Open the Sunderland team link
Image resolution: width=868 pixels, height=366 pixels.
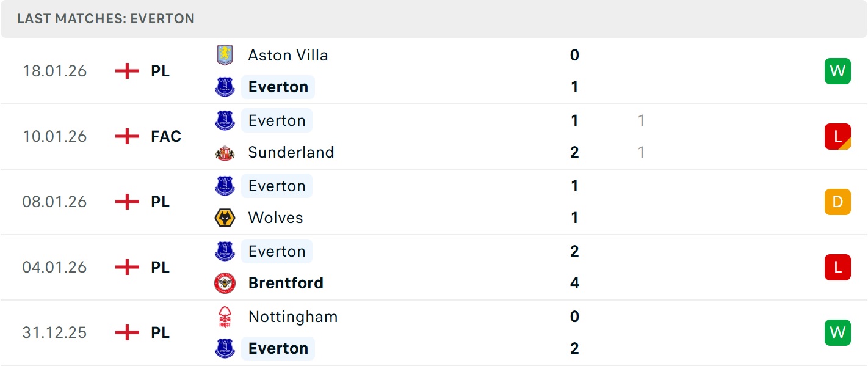click(x=291, y=152)
